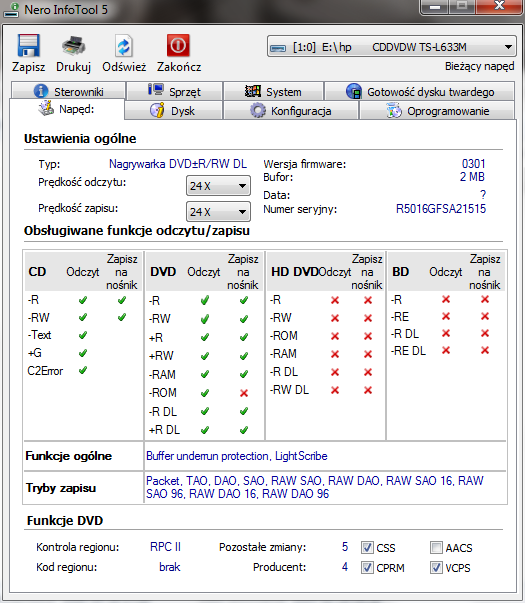
Task: Open the Prędkość zapisu speed dropdown
Action: (x=218, y=212)
